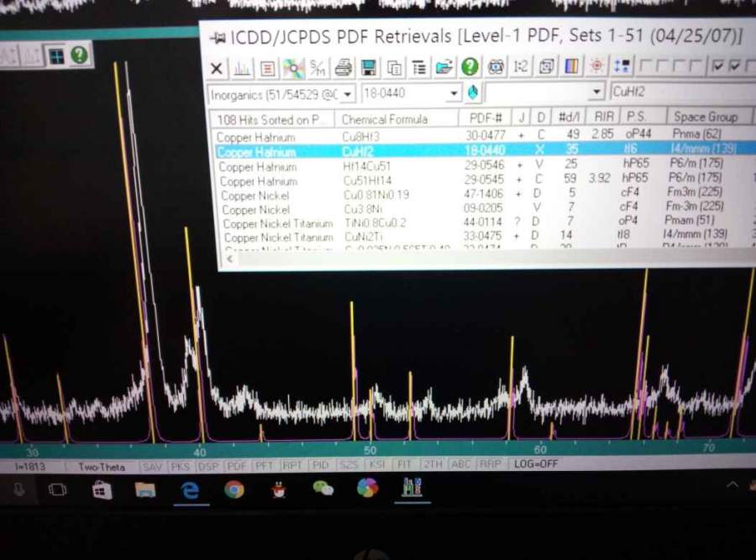Click the Jade app icon on the taskbar
Viewport: 756px width, 560px height.
click(412, 488)
